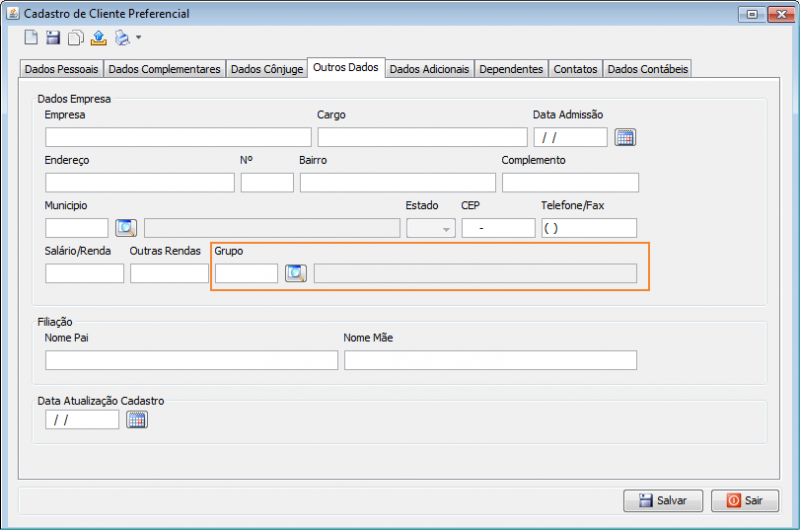This screenshot has height=530, width=800.
Task: Click the CEP input field
Action: [x=498, y=228]
